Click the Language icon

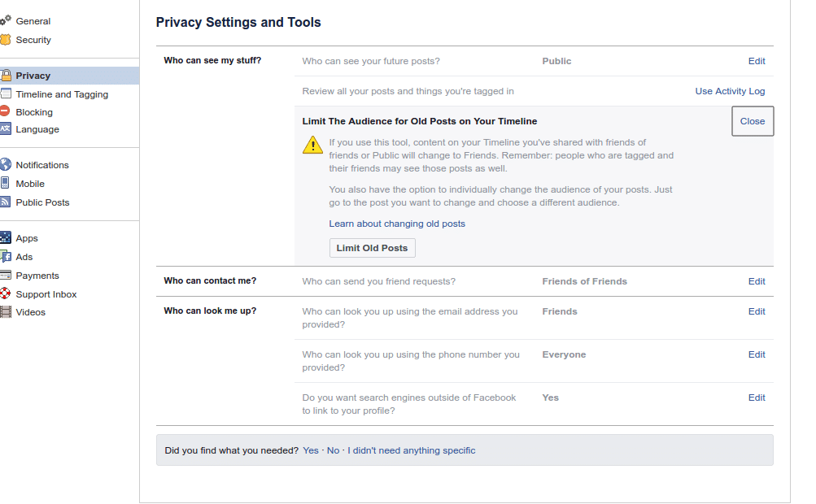[x=5, y=128]
